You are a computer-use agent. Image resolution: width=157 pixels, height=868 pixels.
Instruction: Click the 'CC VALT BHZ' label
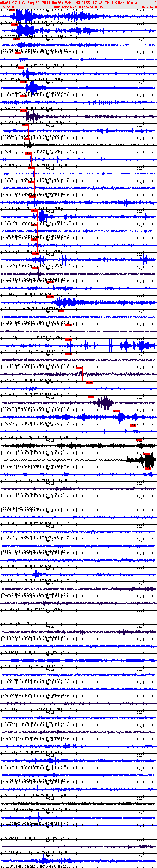click(12, 409)
